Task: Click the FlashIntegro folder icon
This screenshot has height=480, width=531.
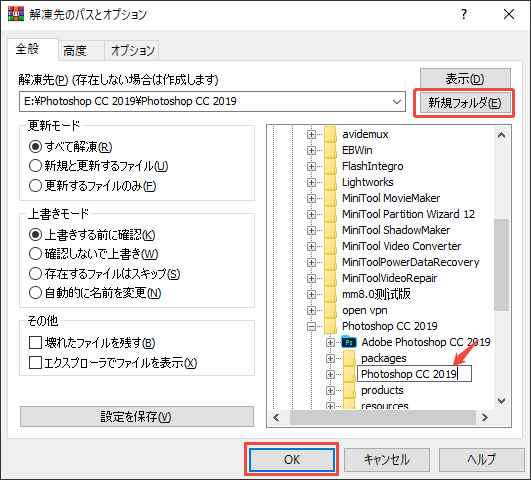Action: click(x=330, y=166)
